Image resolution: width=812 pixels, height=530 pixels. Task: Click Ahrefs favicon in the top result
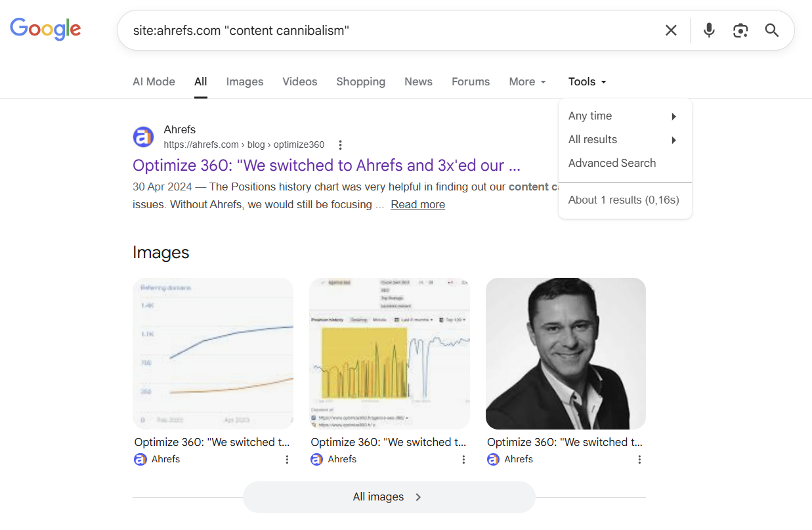click(x=143, y=137)
